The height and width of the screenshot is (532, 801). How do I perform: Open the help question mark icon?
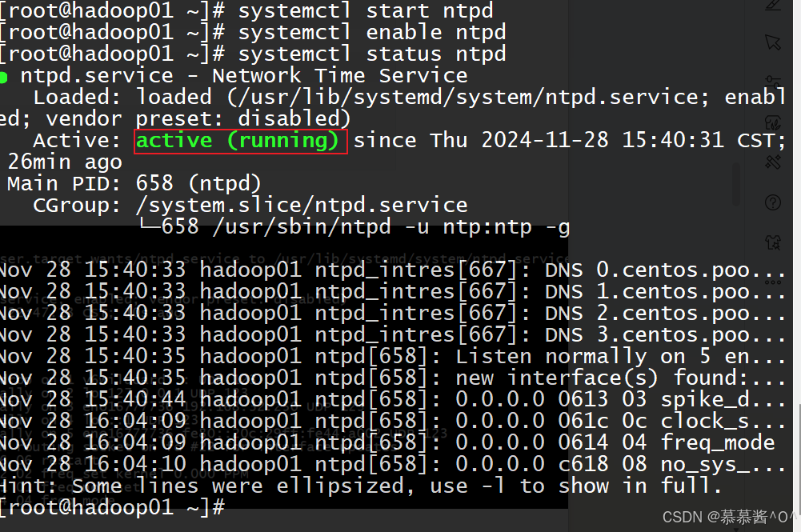tap(772, 201)
